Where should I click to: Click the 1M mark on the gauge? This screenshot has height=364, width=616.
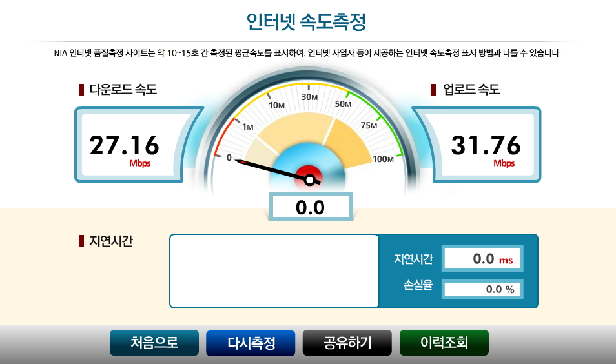(247, 127)
